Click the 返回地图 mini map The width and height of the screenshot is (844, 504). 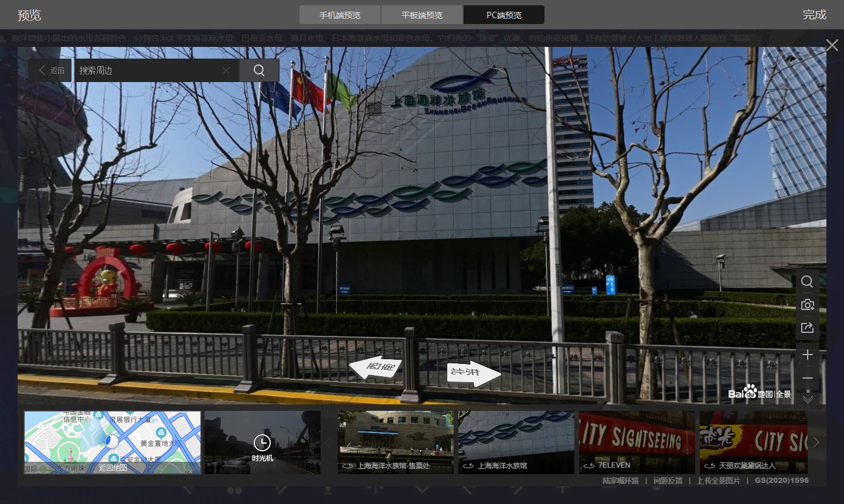point(112,442)
